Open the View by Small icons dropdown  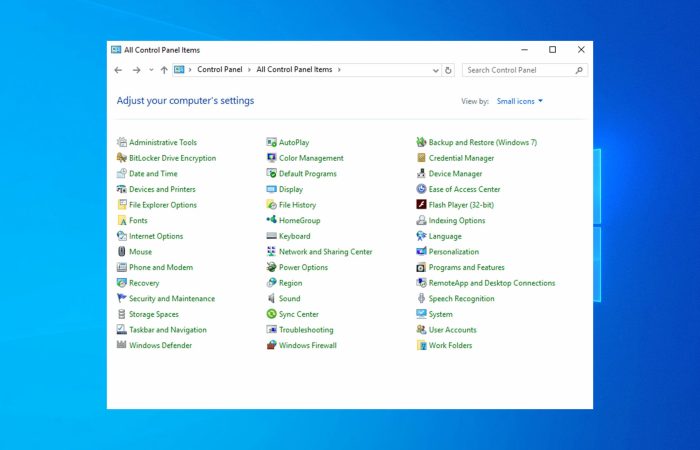pyautogui.click(x=520, y=101)
